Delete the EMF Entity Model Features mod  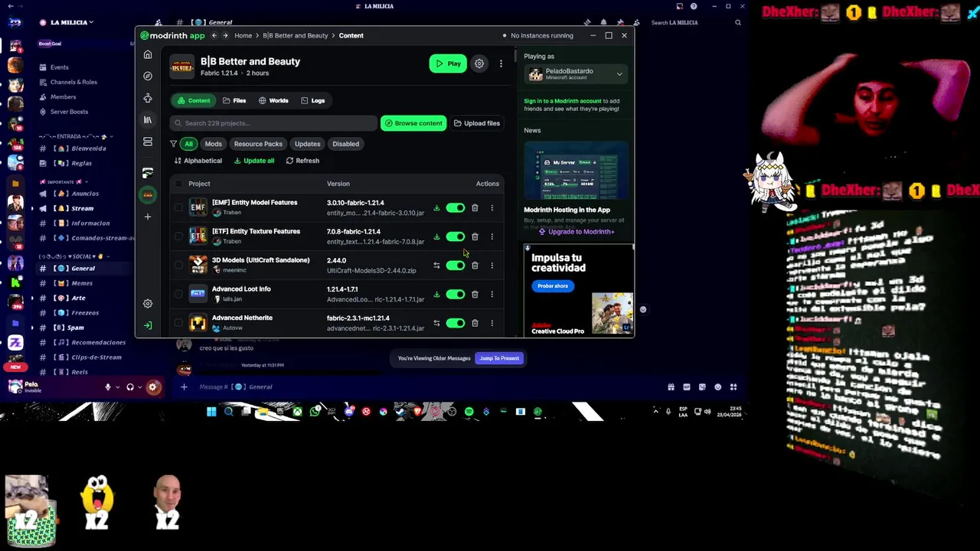click(x=475, y=208)
